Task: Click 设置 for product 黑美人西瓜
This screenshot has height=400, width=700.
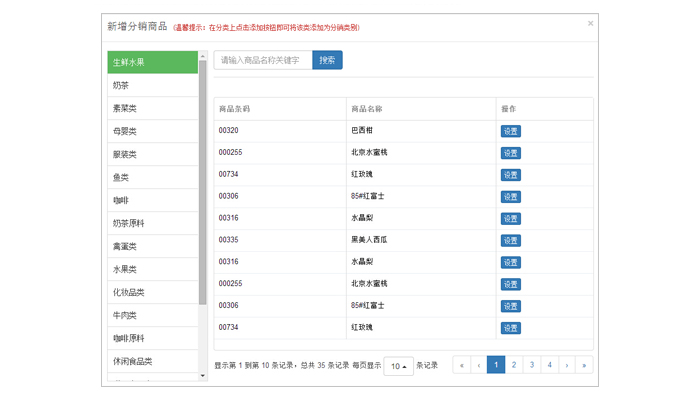Action: point(510,240)
